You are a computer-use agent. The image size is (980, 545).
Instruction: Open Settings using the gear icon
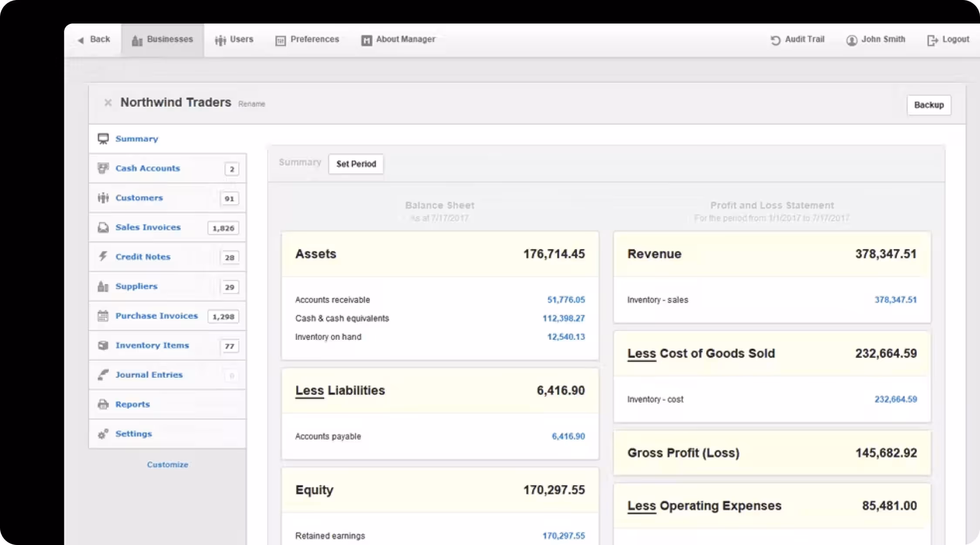(103, 433)
